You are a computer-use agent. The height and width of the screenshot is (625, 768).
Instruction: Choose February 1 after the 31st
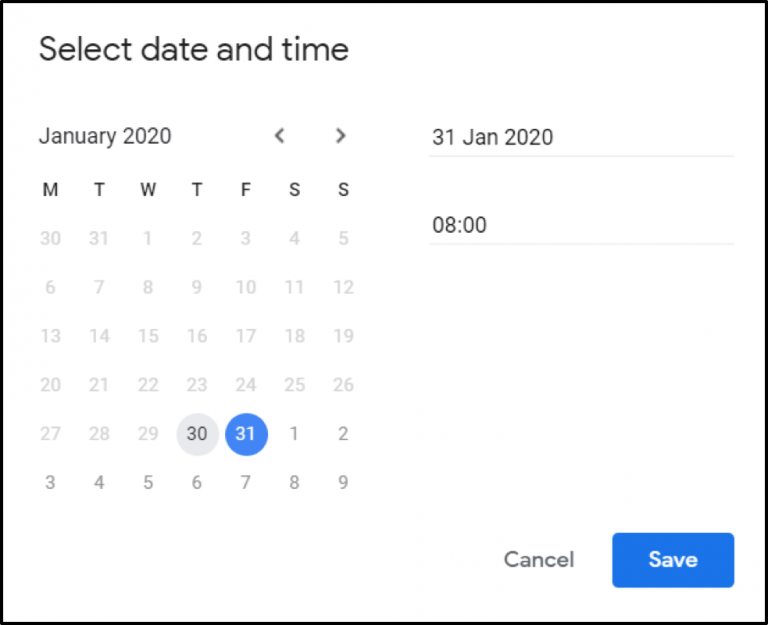pos(294,434)
